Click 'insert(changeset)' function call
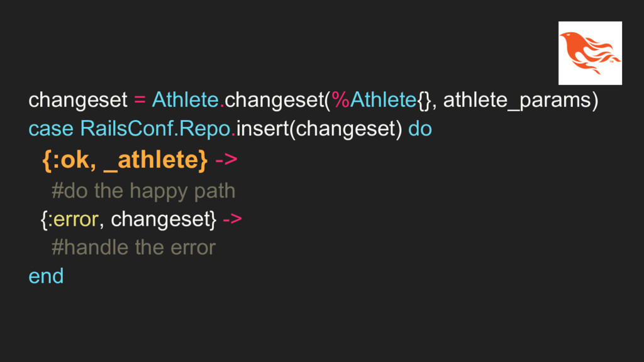The height and width of the screenshot is (362, 644). [319, 129]
